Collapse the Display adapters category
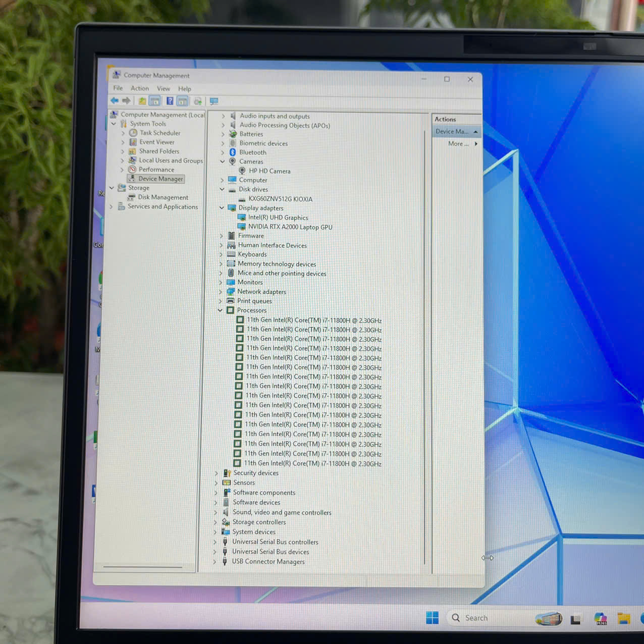Screen dimensions: 644x644 point(222,208)
